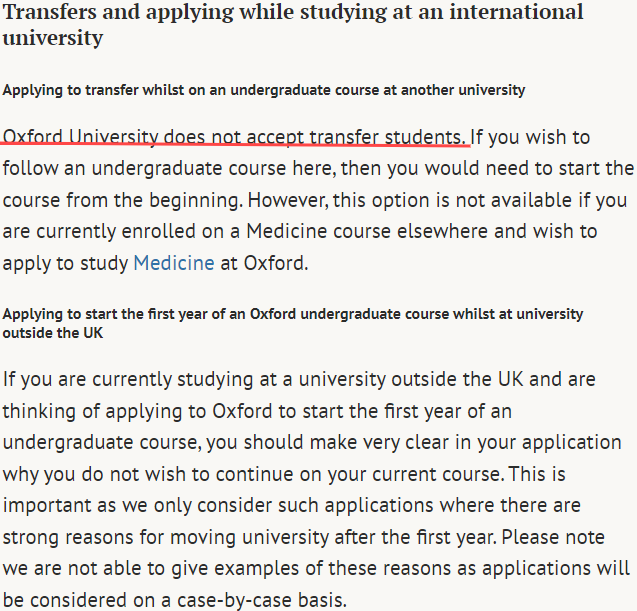Click the text line "follow an undergraduate course here"
The height and width of the screenshot is (611, 637).
tap(318, 169)
